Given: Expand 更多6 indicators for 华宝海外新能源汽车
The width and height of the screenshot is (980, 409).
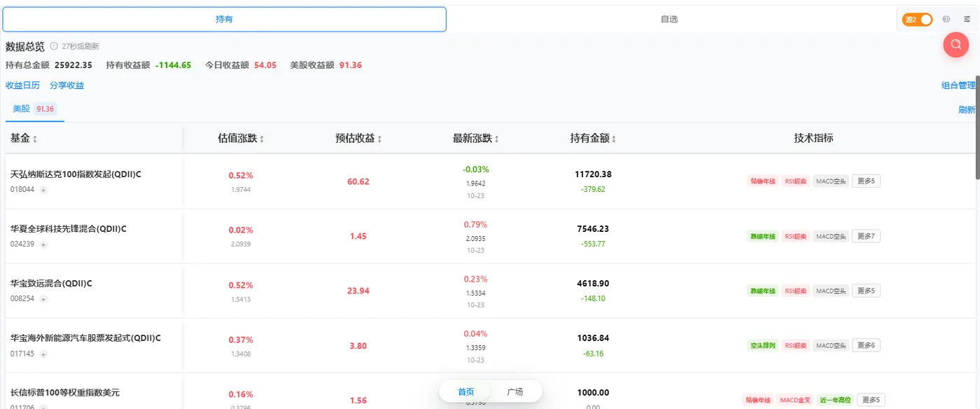Looking at the screenshot, I should point(866,345).
